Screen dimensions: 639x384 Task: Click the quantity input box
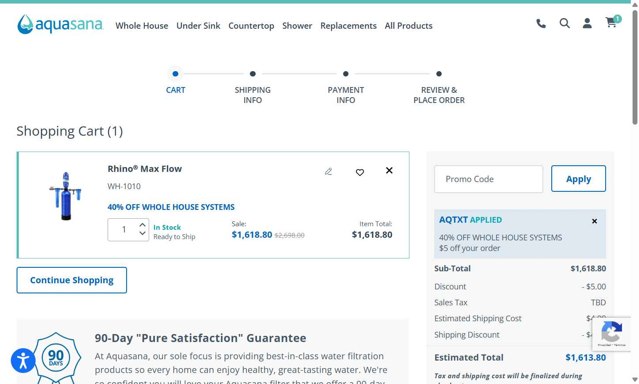click(124, 230)
